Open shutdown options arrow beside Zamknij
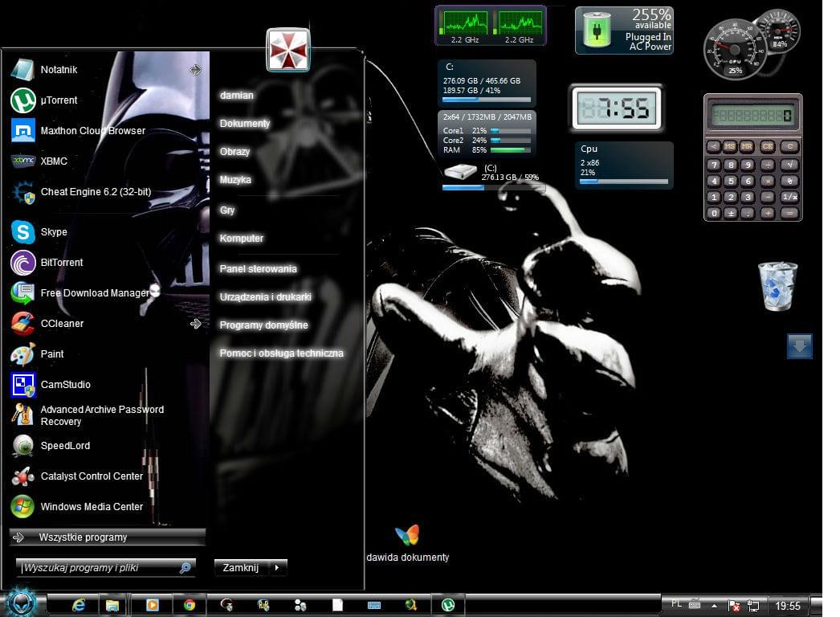 [x=276, y=567]
